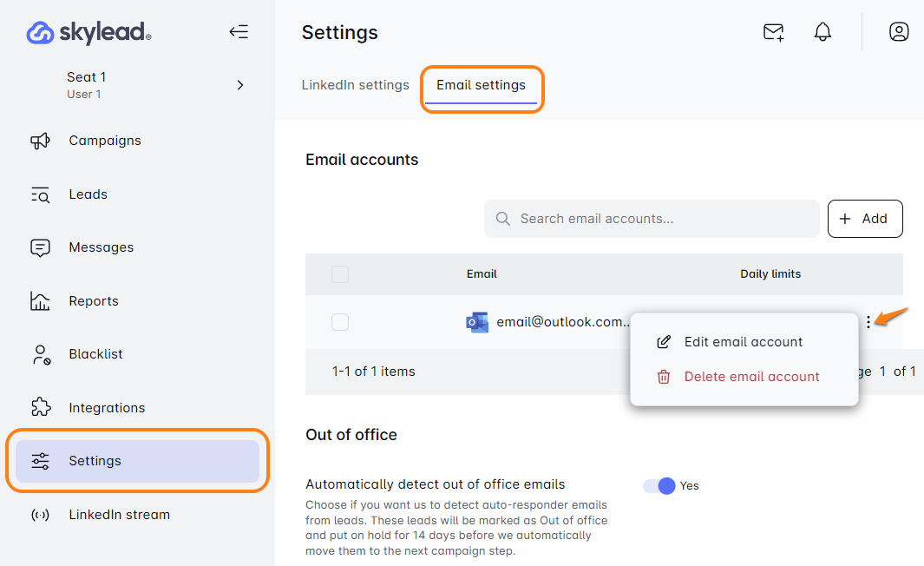Screen dimensions: 924x566
Task: Open the user profile icon
Action: [x=899, y=32]
